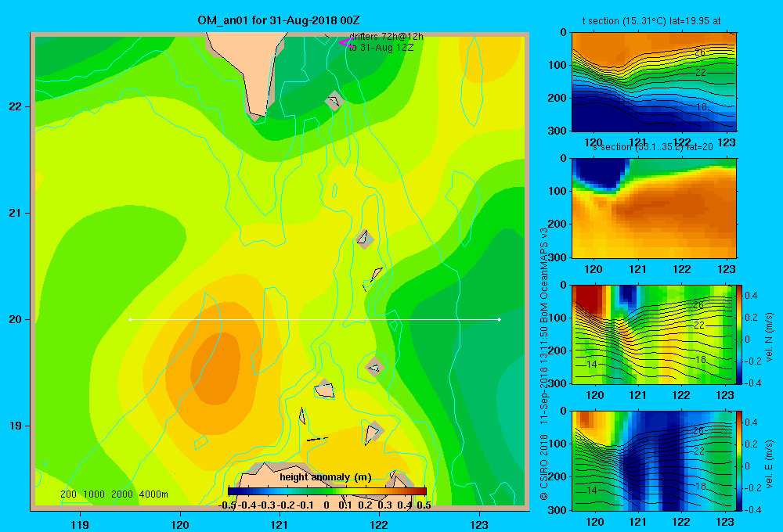Click longitude label 123 under the main map
Image resolution: width=783 pixels, height=532 pixels.
click(x=479, y=524)
